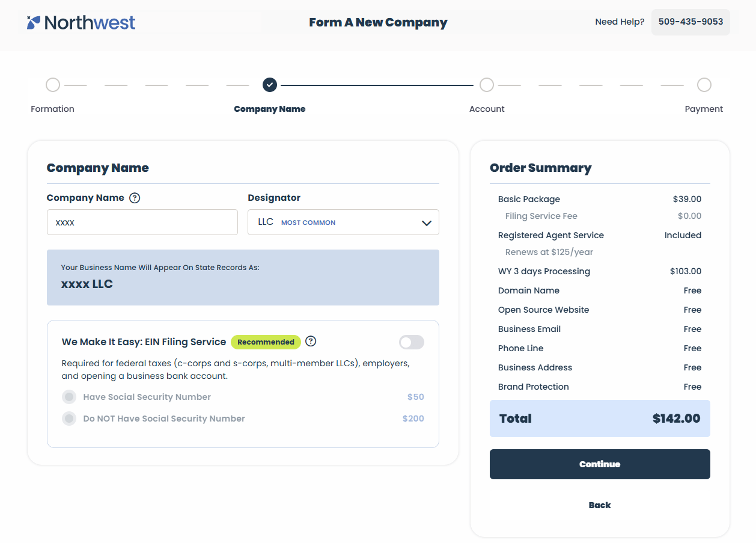Enable the EIN Filing Service toggle
The height and width of the screenshot is (543, 756).
point(412,342)
